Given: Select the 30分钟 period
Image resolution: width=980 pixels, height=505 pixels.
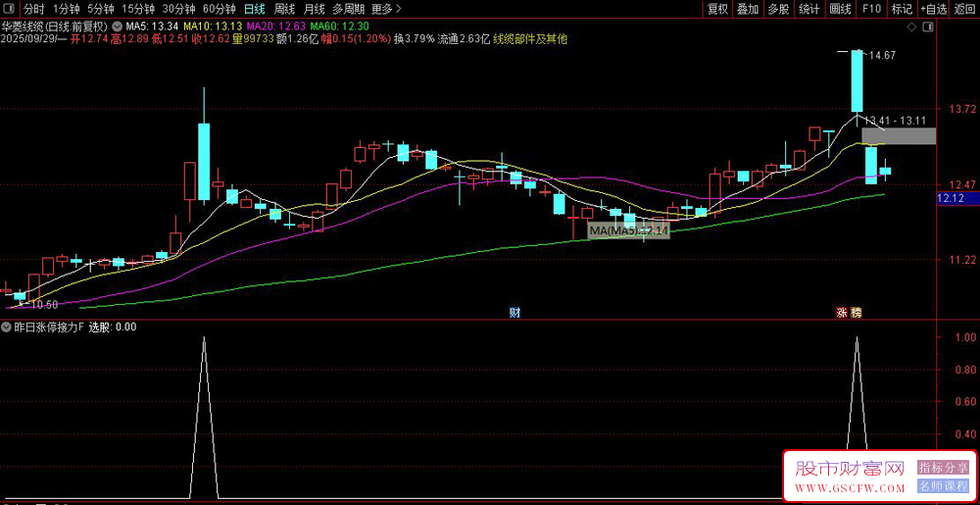Looking at the screenshot, I should pyautogui.click(x=178, y=9).
